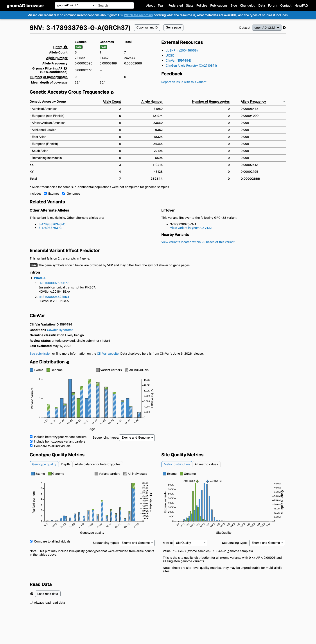The image size is (316, 644).
Task: Toggle Age Distribution Compare to all individuals
Action: (31, 446)
